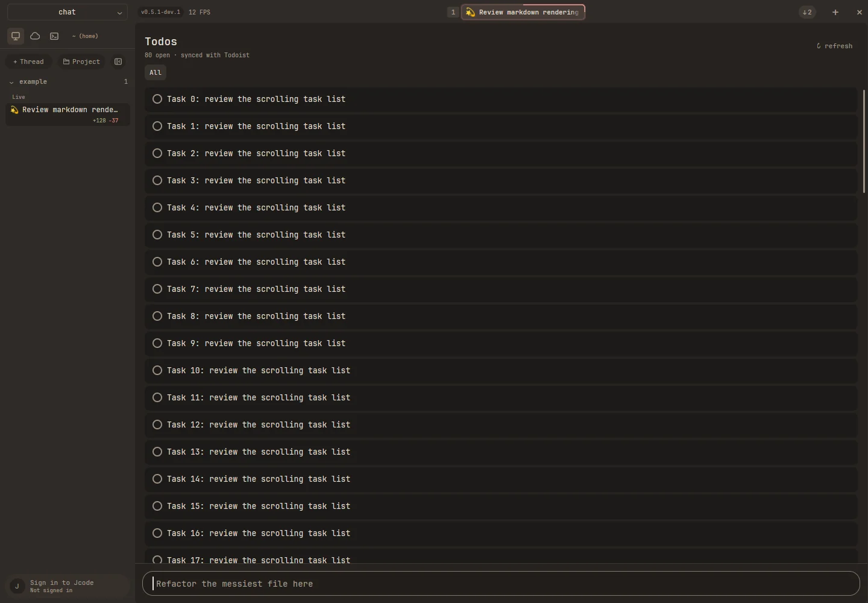The height and width of the screenshot is (603, 868).
Task: Open 'Task 11: review the scrolling task list'
Action: click(501, 397)
